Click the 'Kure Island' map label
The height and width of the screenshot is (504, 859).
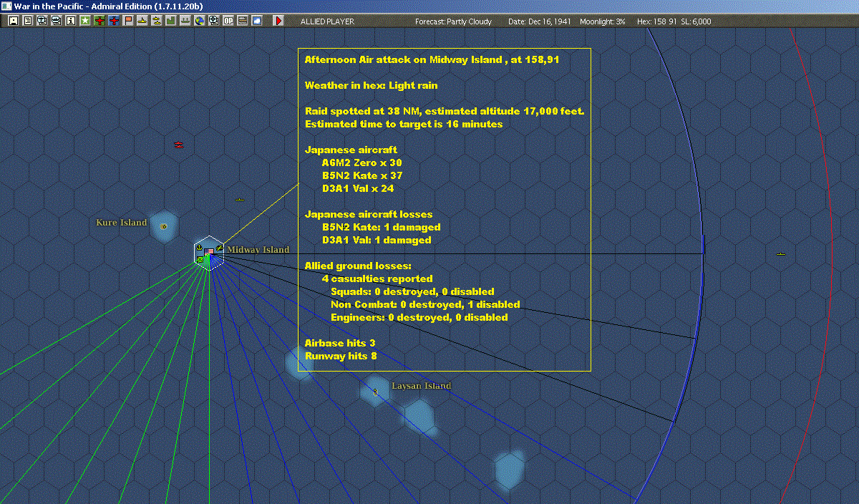point(122,223)
